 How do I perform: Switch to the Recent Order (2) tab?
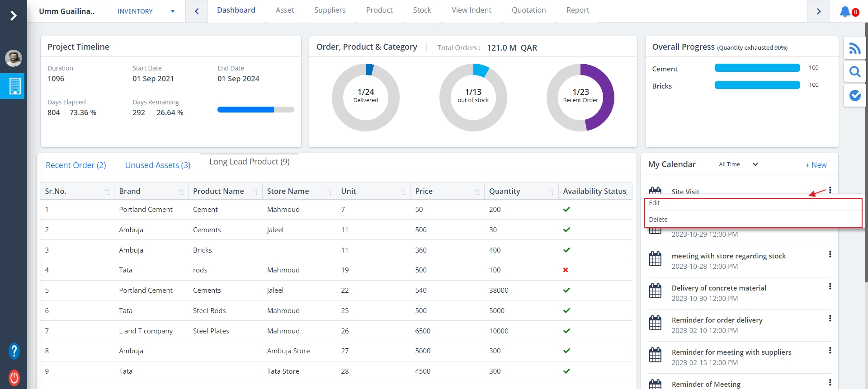pos(76,165)
